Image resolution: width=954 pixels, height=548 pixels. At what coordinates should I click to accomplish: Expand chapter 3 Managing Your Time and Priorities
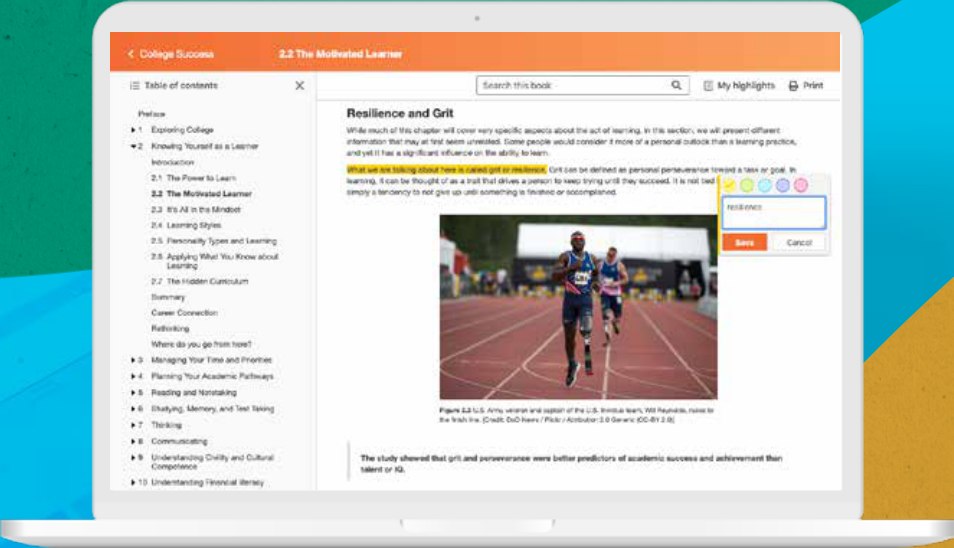click(x=133, y=360)
